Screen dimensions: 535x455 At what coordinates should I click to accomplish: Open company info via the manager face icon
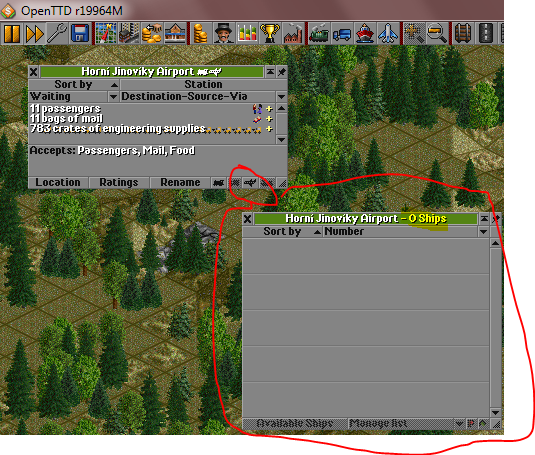tap(224, 33)
